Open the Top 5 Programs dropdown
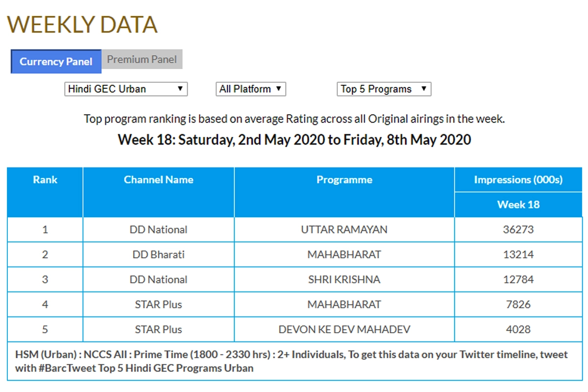588x392 pixels. pyautogui.click(x=384, y=89)
